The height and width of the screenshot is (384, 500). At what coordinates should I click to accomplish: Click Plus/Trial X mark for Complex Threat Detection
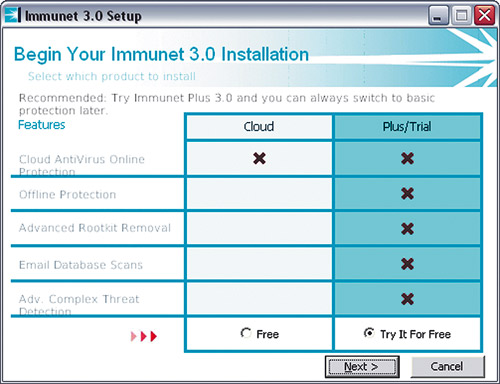[408, 299]
